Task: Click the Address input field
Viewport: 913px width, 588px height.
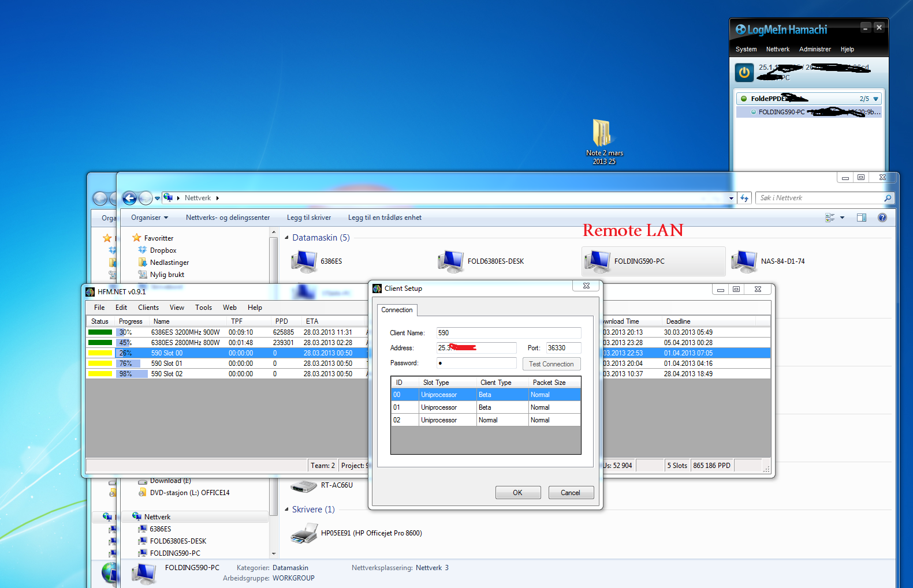Action: (x=476, y=348)
